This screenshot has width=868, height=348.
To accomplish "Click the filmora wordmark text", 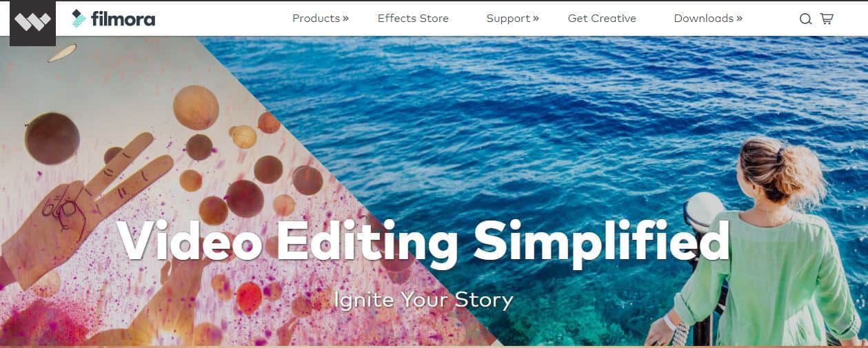I will click(123, 19).
